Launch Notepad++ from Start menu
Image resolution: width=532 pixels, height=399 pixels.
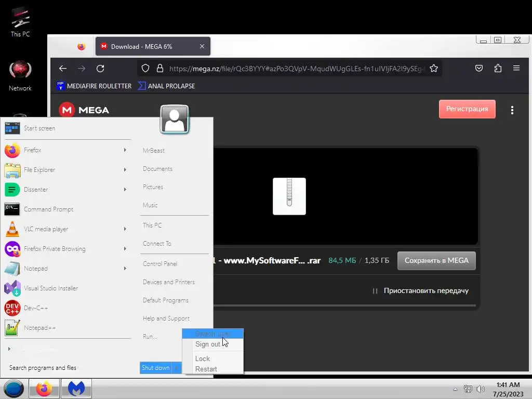point(67,328)
